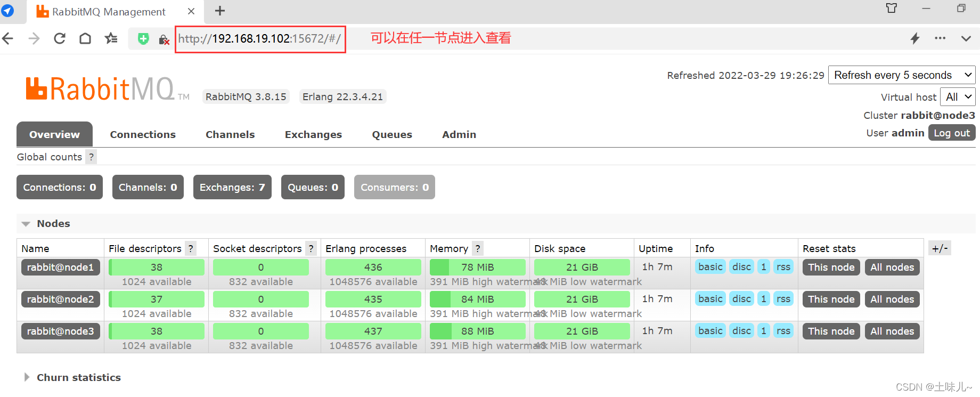Open node rabbit@node3 details
980x397 pixels.
[x=60, y=331]
